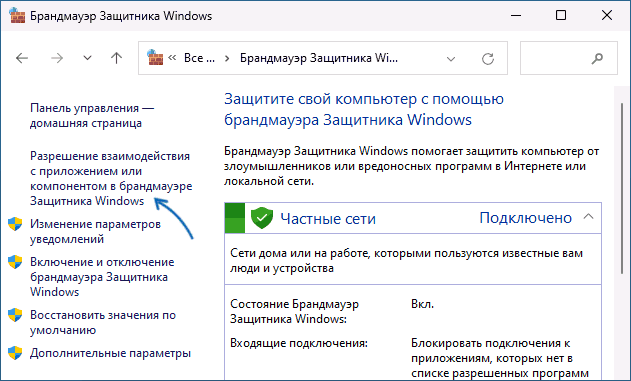The width and height of the screenshot is (631, 381).
Task: Open "Включение и отключение брандмауэра" link
Action: pos(102,277)
